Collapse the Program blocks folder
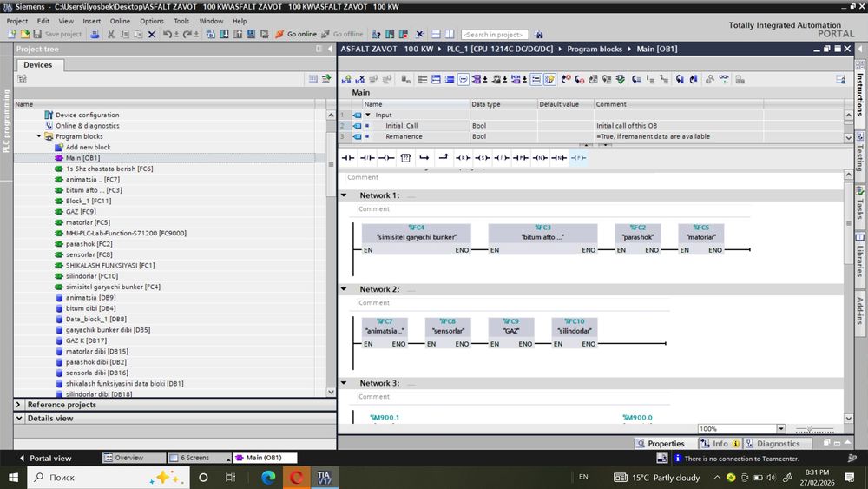The width and height of the screenshot is (868, 489). pyautogui.click(x=40, y=136)
